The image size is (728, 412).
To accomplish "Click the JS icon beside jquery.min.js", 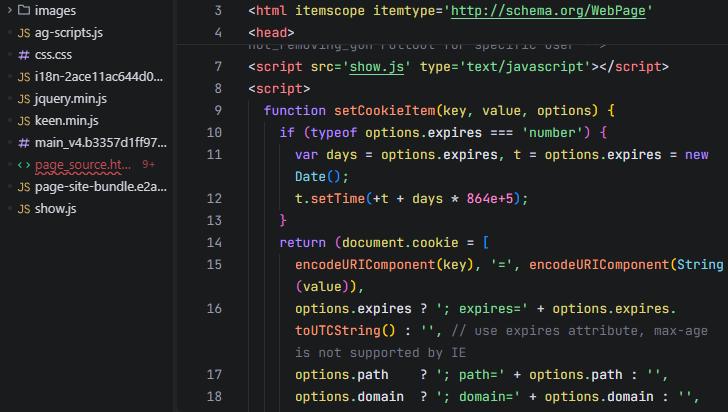I will pyautogui.click(x=24, y=99).
